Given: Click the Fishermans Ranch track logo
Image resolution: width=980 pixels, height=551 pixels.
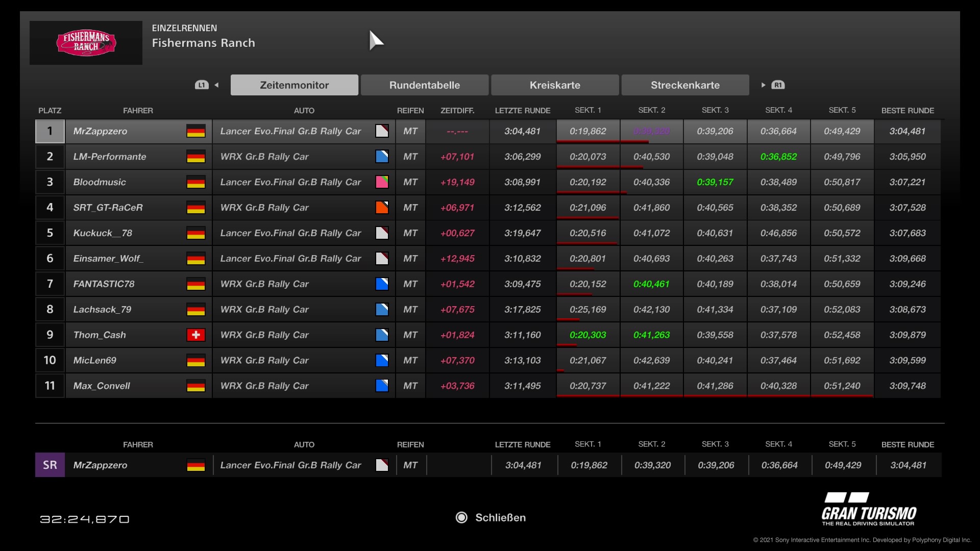Looking at the screenshot, I should coord(86,43).
